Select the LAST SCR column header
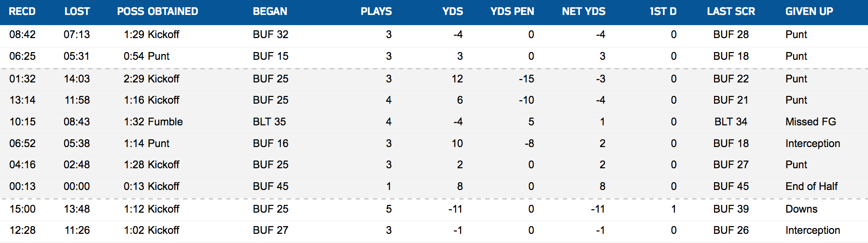Image resolution: width=868 pixels, height=243 pixels. [731, 12]
